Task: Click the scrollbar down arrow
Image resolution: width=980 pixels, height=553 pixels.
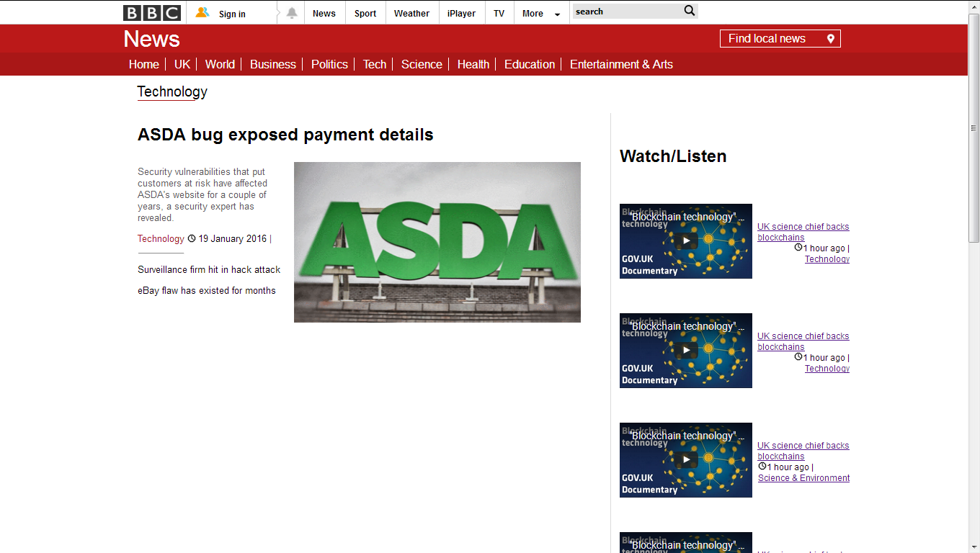Action: pyautogui.click(x=974, y=547)
